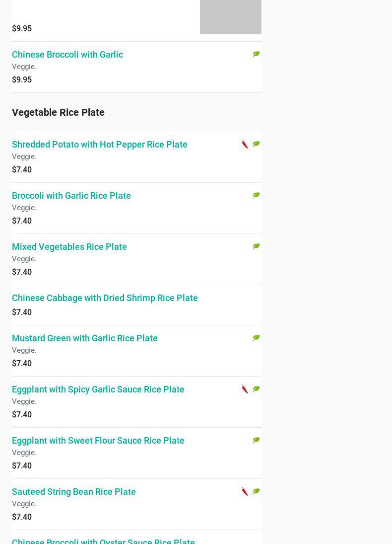The image size is (392, 544).
Task: Click veggie leaf icon for Eggplant with Sweet Flour Sauce
Action: 256,440
